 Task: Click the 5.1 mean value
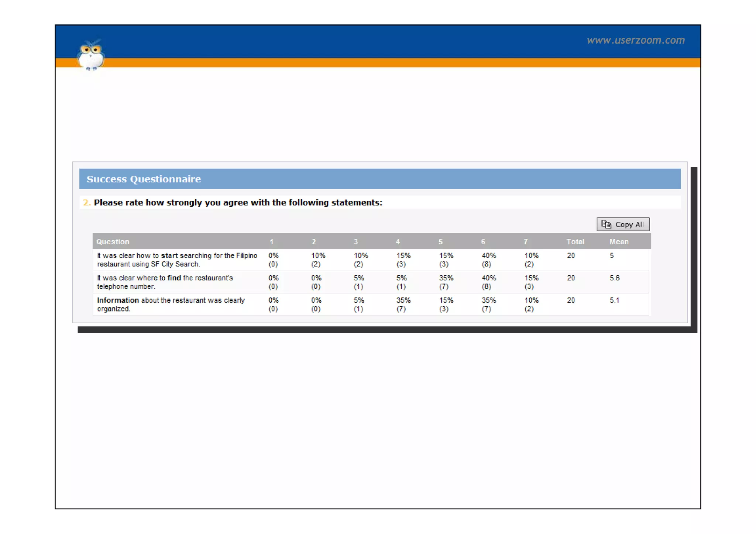coord(614,300)
